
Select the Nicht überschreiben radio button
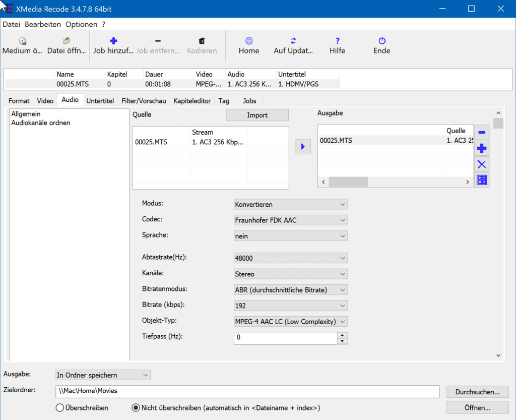tap(136, 407)
